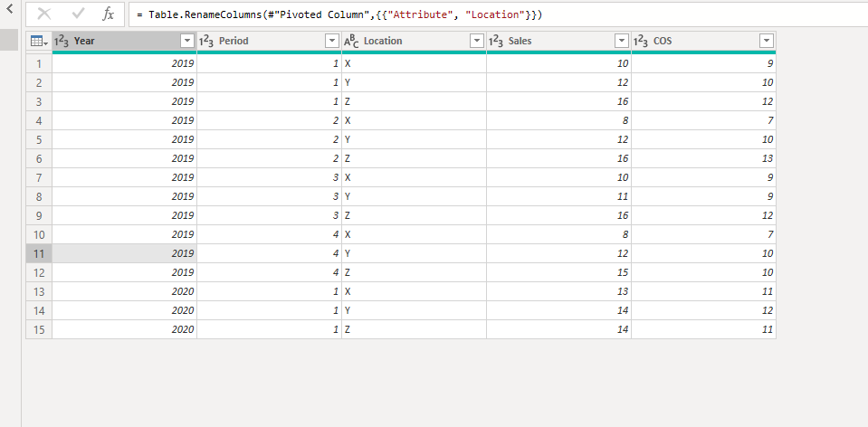868x427 pixels.
Task: Select row number 7
Action: tap(39, 177)
